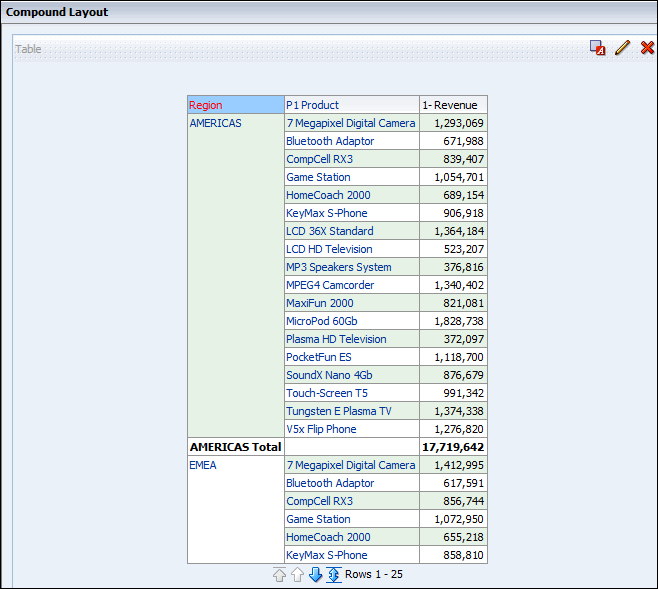Click the Format Container icon

(598, 48)
